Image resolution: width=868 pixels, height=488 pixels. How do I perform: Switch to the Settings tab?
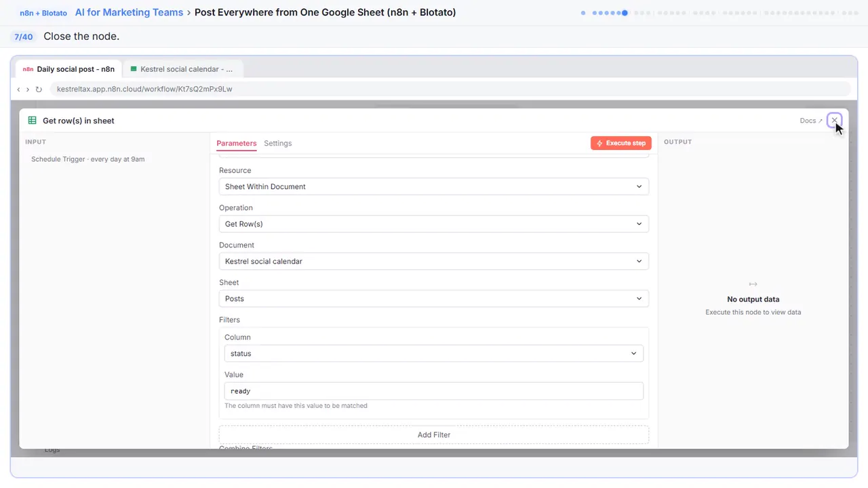[278, 143]
